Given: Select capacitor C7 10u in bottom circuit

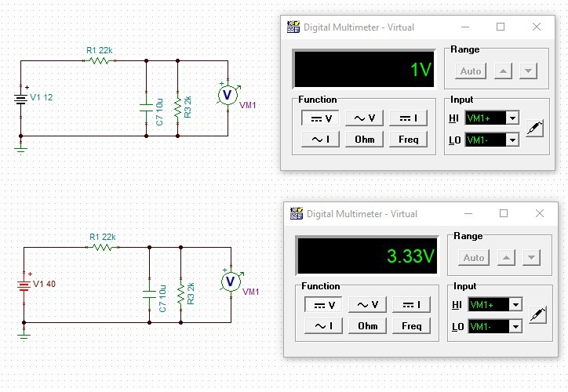Looking at the screenshot, I should [149, 294].
